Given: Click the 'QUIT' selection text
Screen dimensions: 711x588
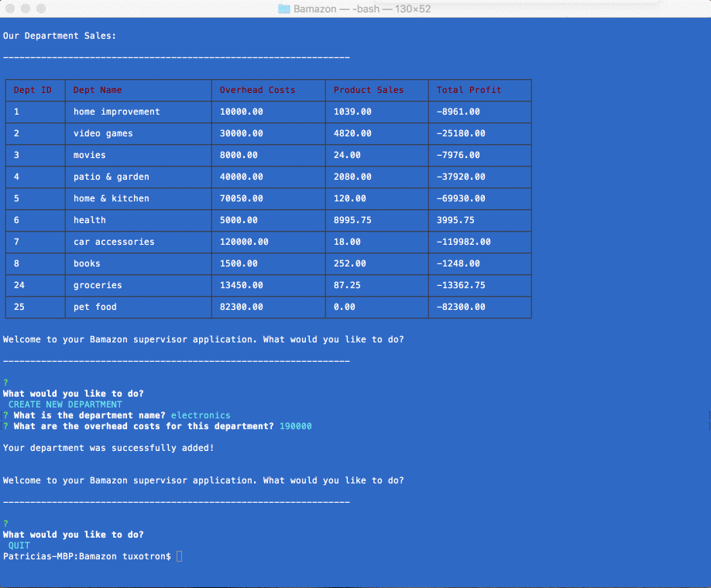Looking at the screenshot, I should pyautogui.click(x=19, y=545).
